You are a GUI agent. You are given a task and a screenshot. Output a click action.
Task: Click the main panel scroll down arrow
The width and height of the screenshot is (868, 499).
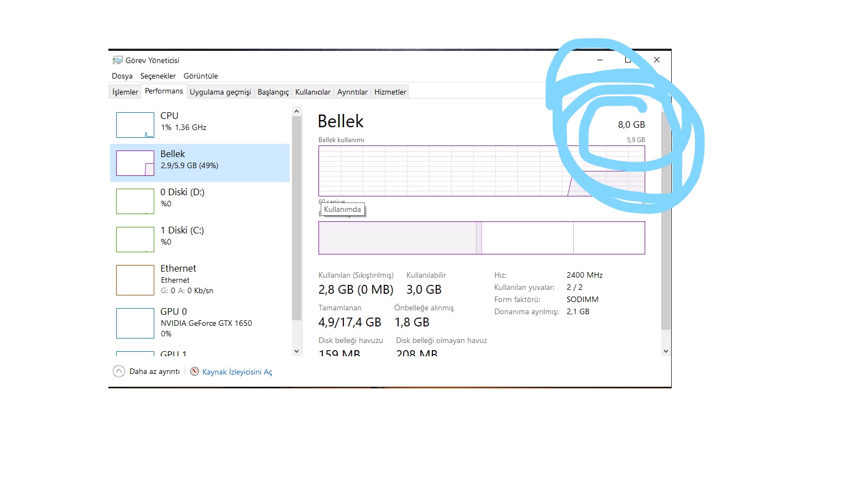[666, 351]
